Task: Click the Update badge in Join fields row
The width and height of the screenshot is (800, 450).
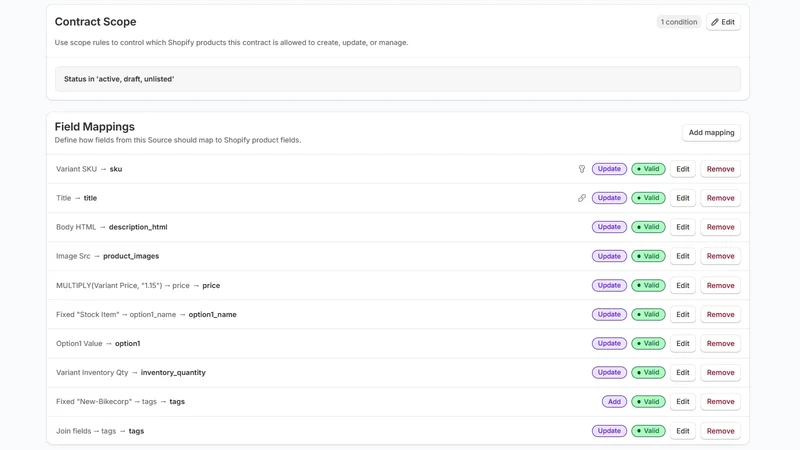Action: (609, 431)
